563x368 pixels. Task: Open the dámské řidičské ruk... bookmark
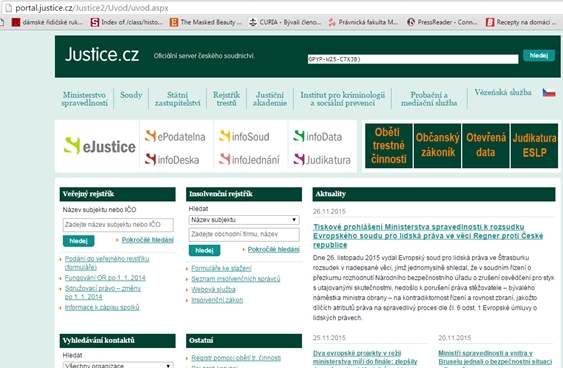click(47, 22)
